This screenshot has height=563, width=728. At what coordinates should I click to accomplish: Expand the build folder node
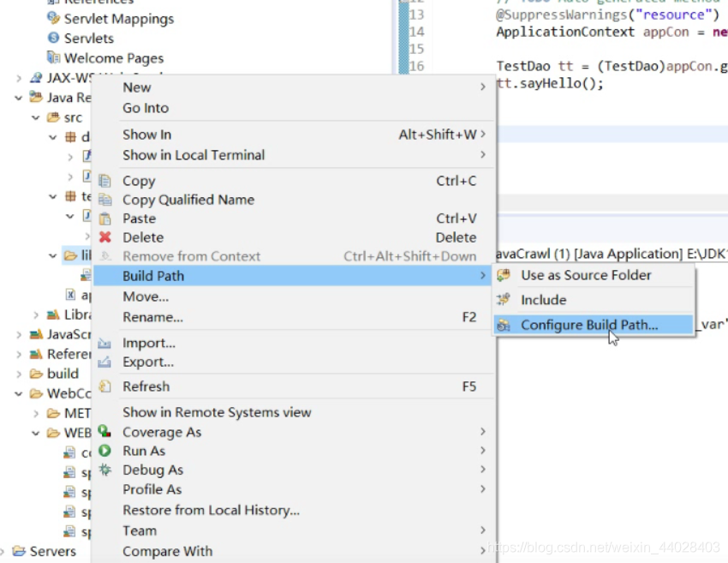point(19,374)
